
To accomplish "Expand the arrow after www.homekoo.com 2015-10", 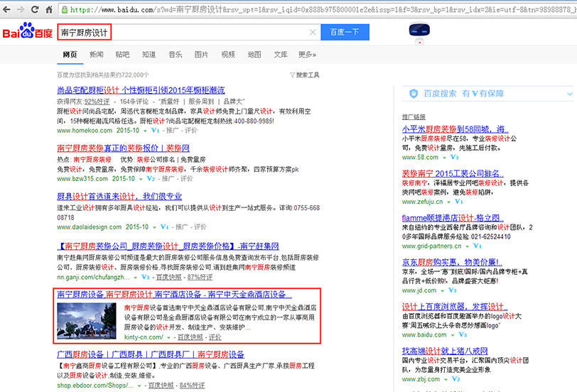I will click(145, 131).
